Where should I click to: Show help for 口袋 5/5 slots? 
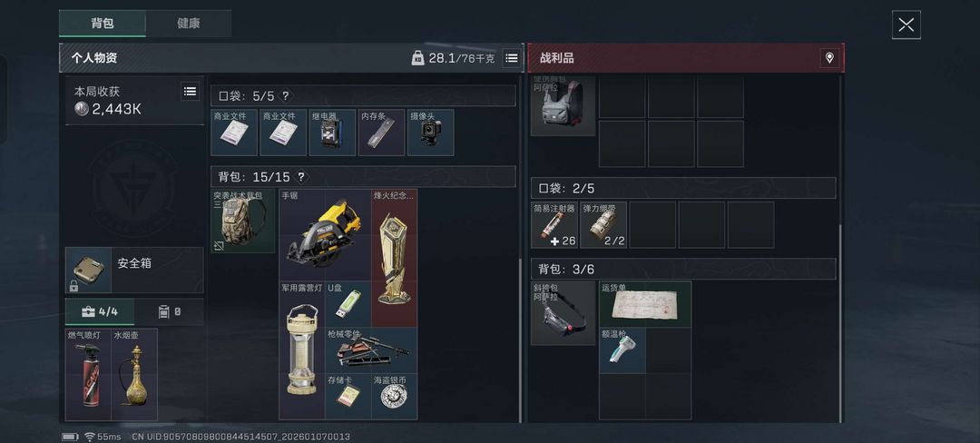coord(286,96)
